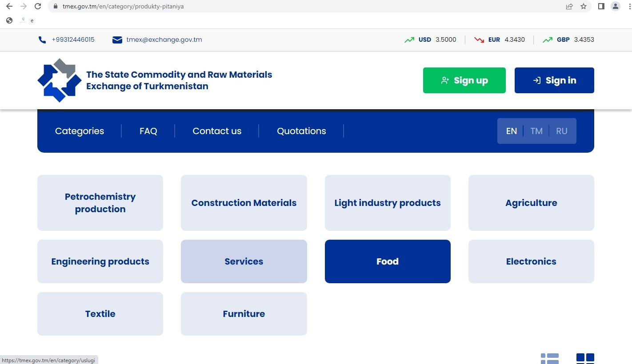This screenshot has height=364, width=632.
Task: Switch language to RU
Action: click(561, 131)
